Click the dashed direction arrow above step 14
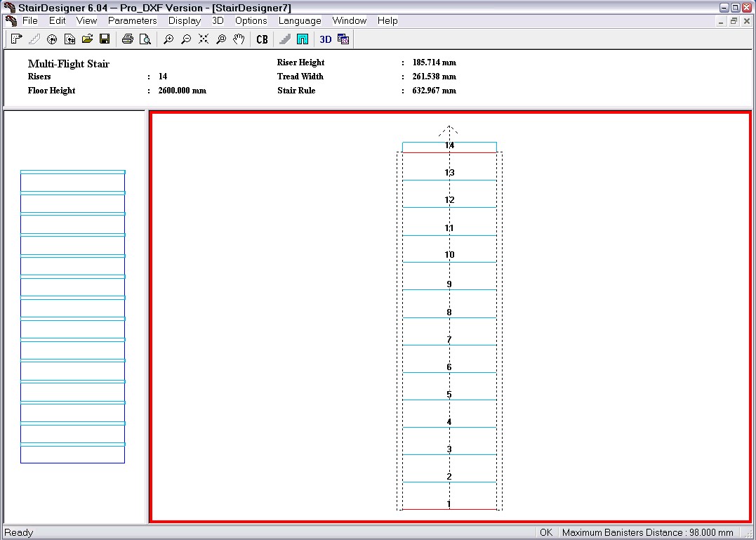 [x=449, y=131]
